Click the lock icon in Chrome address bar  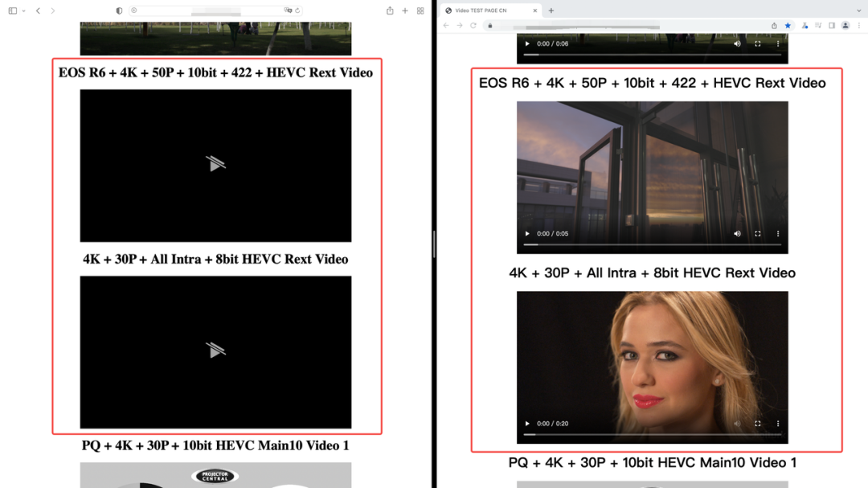(x=490, y=26)
